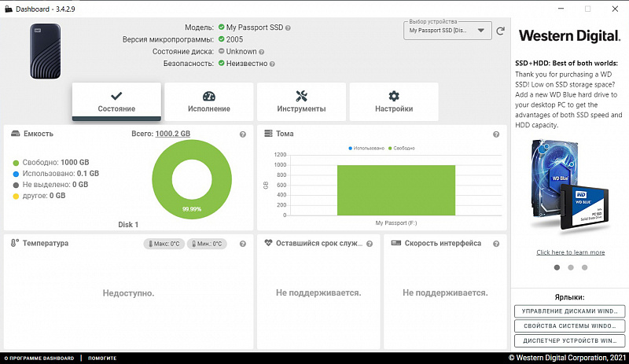Viewport: 629px width, 364px height.
Task: Select the second carousel dot
Action: coord(571,267)
